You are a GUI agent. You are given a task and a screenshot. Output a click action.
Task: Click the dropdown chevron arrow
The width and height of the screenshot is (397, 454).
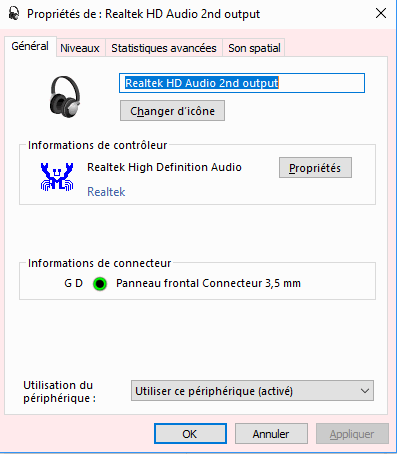click(x=365, y=391)
